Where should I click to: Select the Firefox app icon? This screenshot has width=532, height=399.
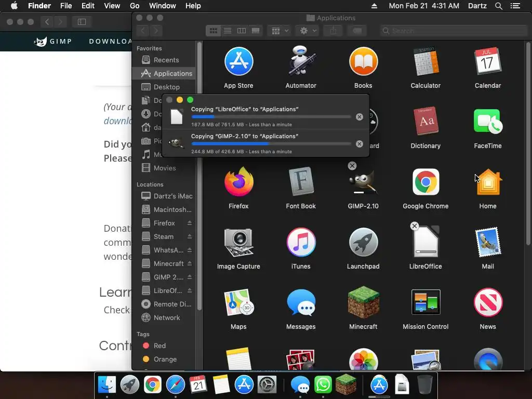(x=238, y=182)
